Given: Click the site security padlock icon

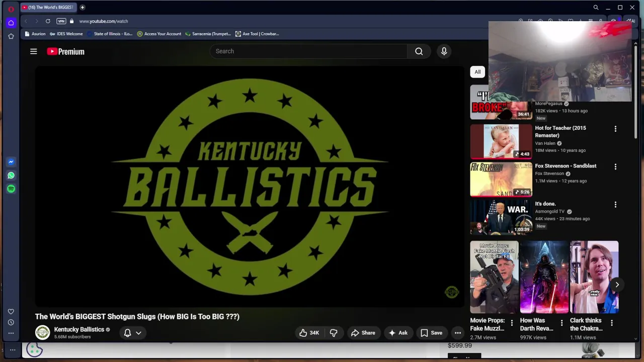Looking at the screenshot, I should (71, 21).
